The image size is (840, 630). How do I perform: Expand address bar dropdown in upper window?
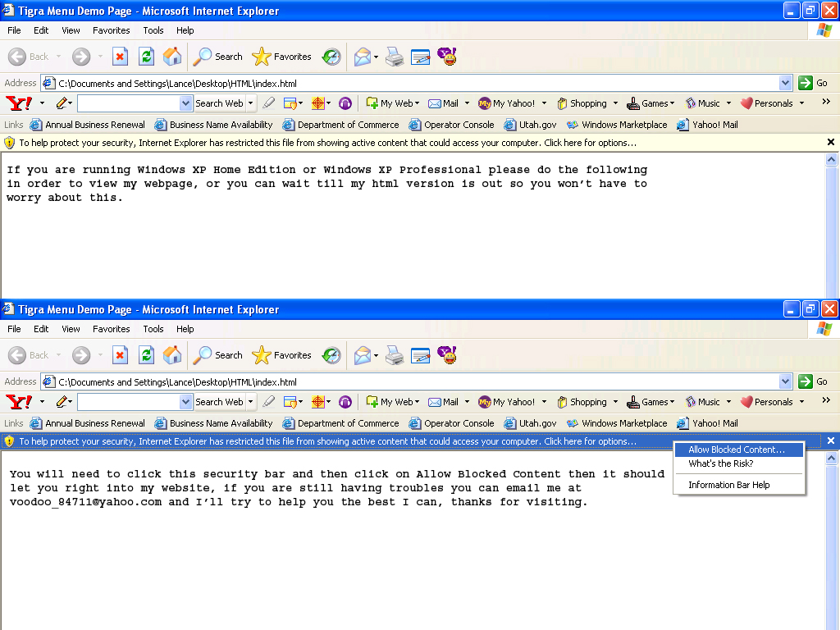click(785, 83)
